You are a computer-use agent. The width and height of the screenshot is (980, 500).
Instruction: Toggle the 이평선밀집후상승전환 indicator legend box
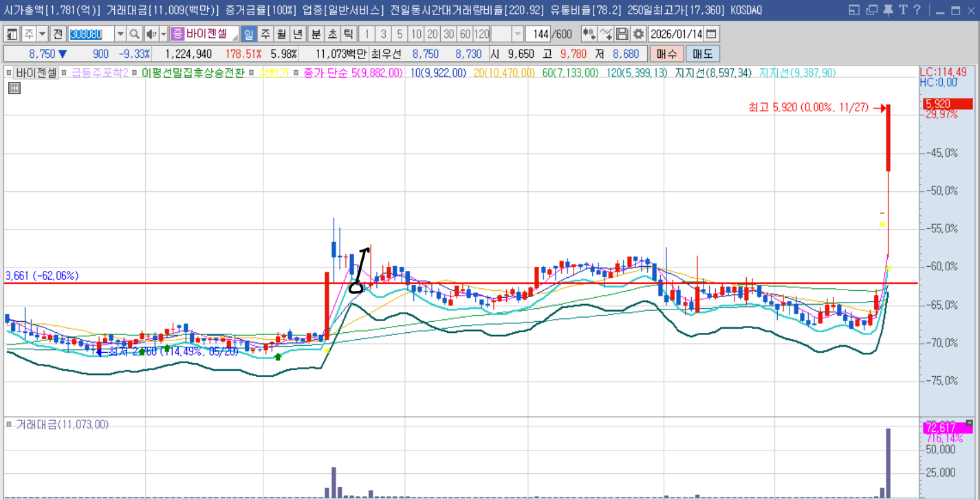[x=135, y=72]
